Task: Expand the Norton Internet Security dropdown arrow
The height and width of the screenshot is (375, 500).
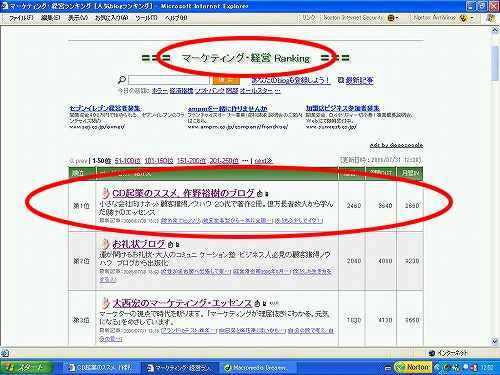Action: click(397, 18)
